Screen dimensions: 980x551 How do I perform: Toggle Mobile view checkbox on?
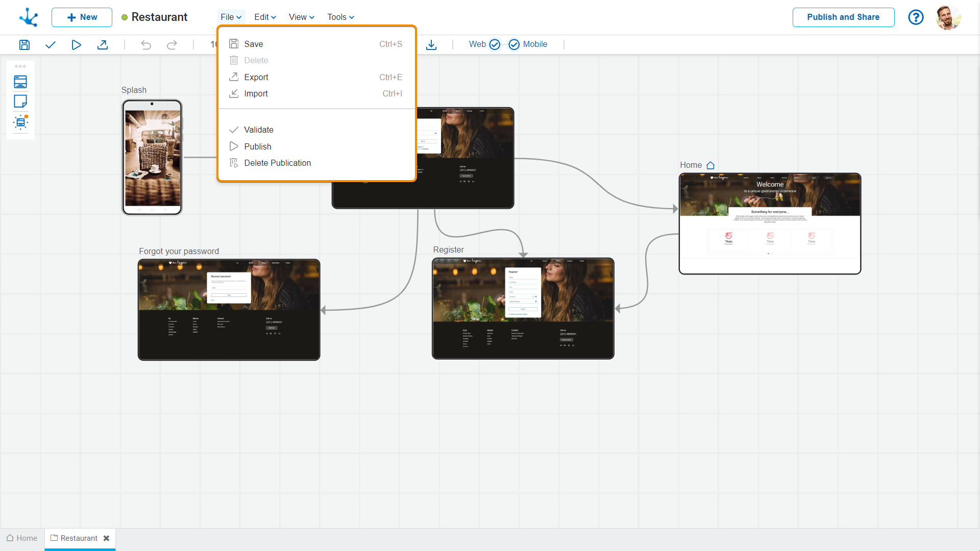(x=514, y=44)
